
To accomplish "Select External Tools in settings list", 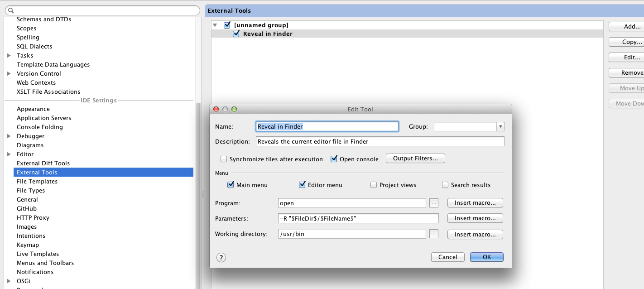I will 103,172.
